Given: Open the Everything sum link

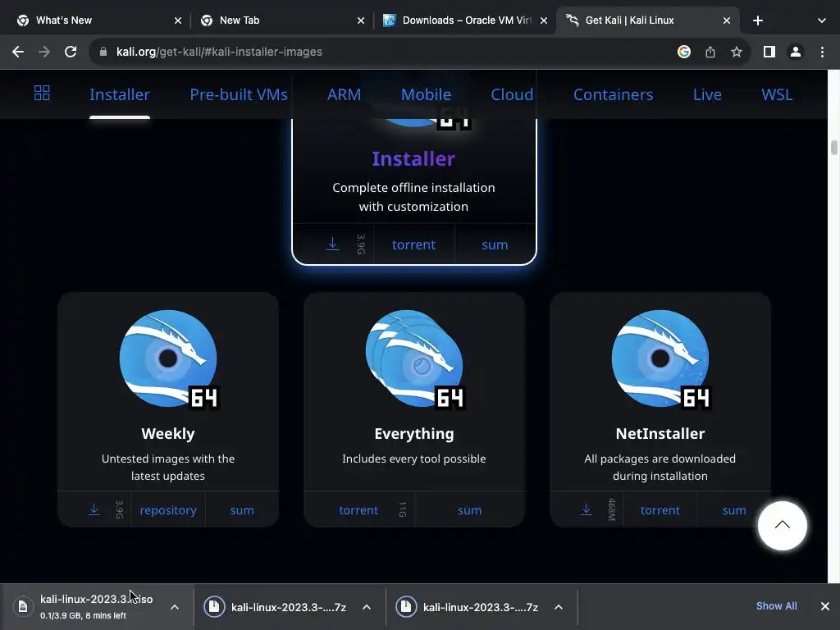Looking at the screenshot, I should [469, 510].
